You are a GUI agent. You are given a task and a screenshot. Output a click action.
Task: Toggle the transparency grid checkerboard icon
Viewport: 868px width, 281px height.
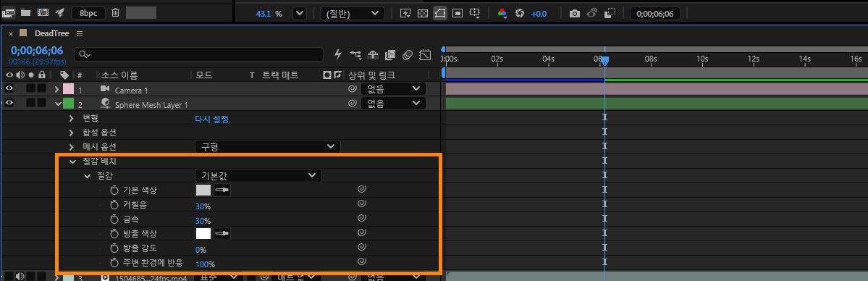pos(422,13)
